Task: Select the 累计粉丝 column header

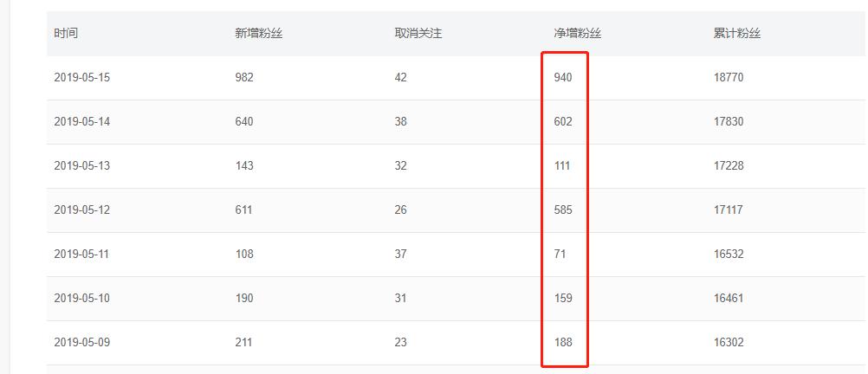Action: (x=737, y=34)
